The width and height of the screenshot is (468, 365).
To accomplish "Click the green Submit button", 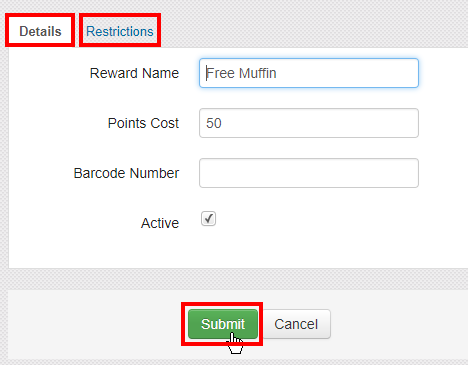I will pos(223,324).
